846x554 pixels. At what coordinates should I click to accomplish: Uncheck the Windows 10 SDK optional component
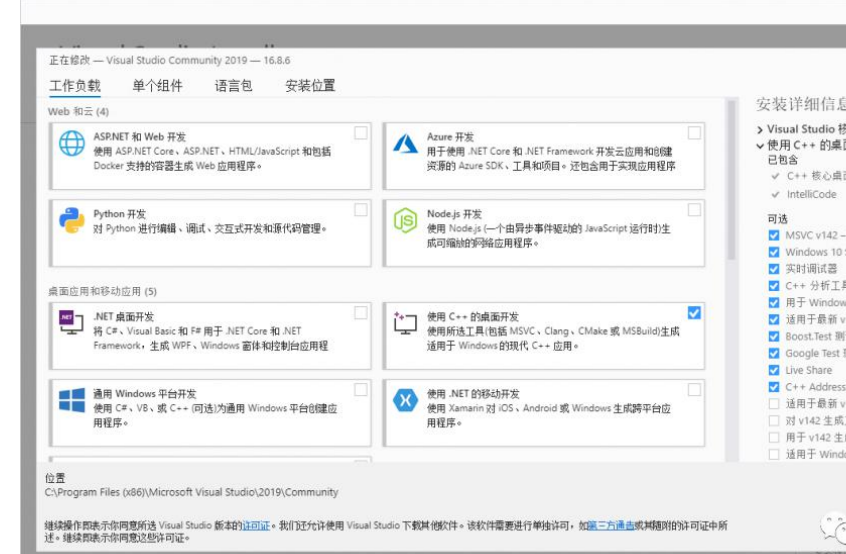click(x=774, y=252)
